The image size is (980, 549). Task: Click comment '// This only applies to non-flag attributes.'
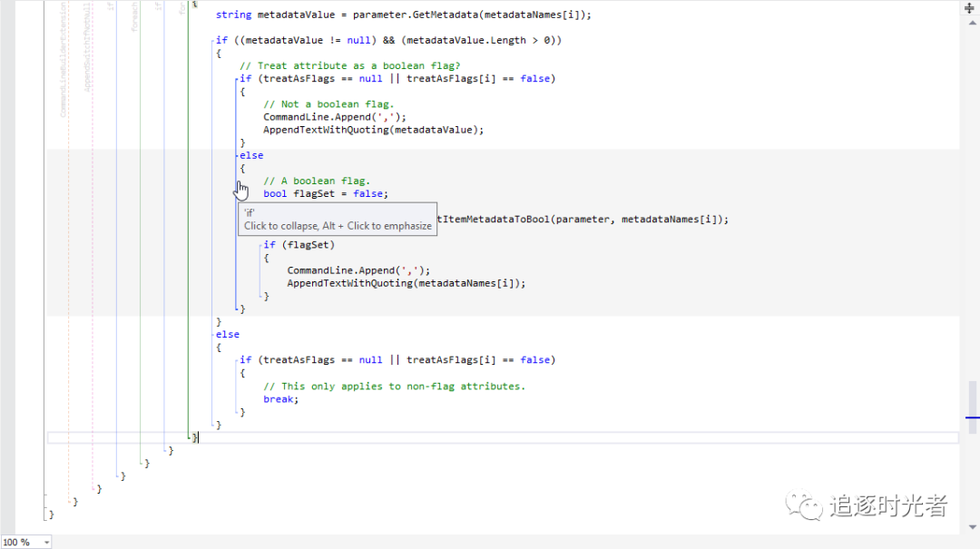click(395, 387)
